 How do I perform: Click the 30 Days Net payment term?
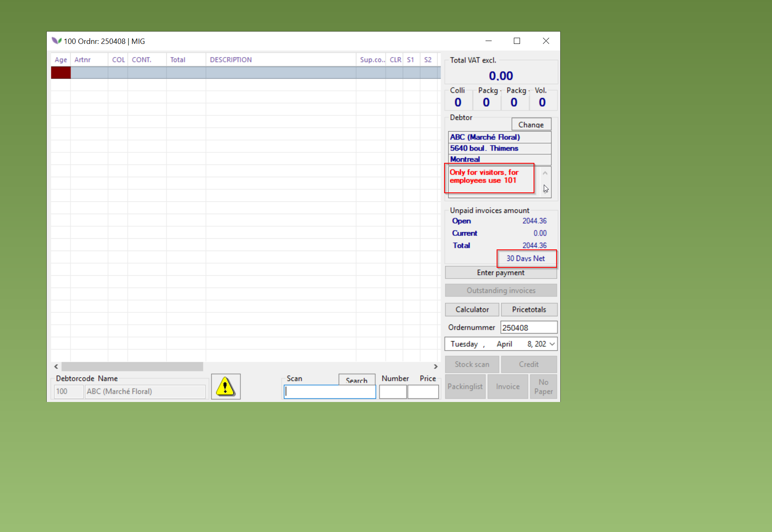click(x=525, y=258)
